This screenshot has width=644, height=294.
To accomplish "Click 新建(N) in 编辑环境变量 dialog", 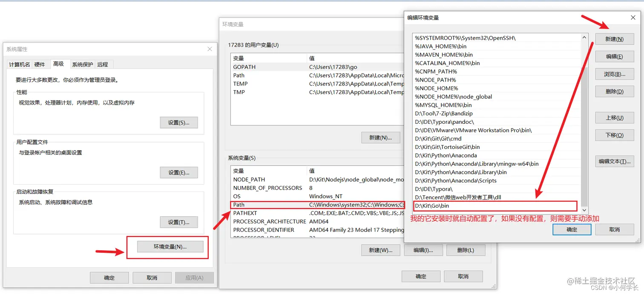I will tap(615, 39).
